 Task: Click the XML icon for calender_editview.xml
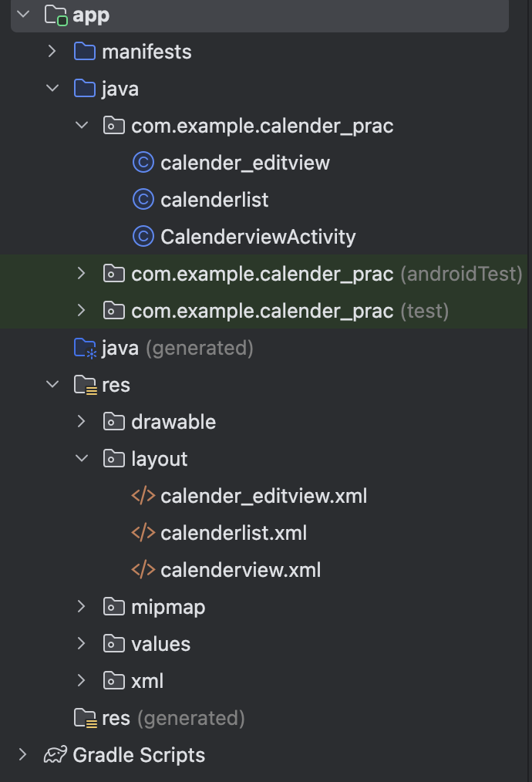pyautogui.click(x=143, y=496)
